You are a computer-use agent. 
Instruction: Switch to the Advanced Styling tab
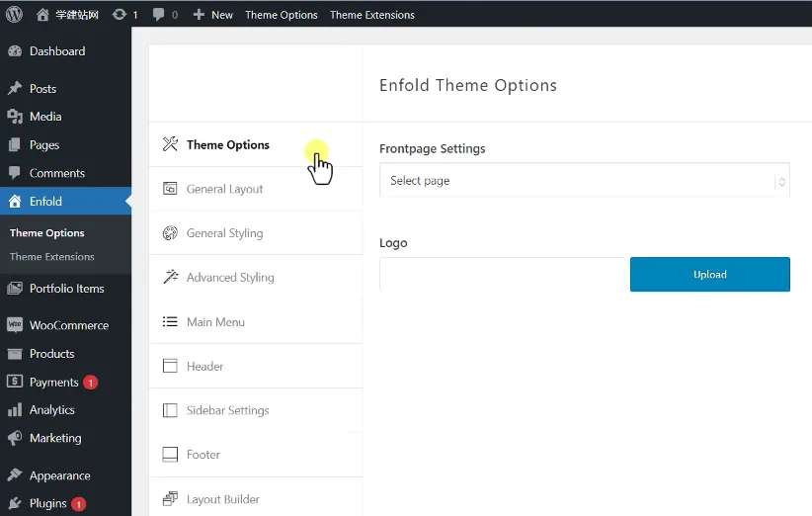pos(256,277)
